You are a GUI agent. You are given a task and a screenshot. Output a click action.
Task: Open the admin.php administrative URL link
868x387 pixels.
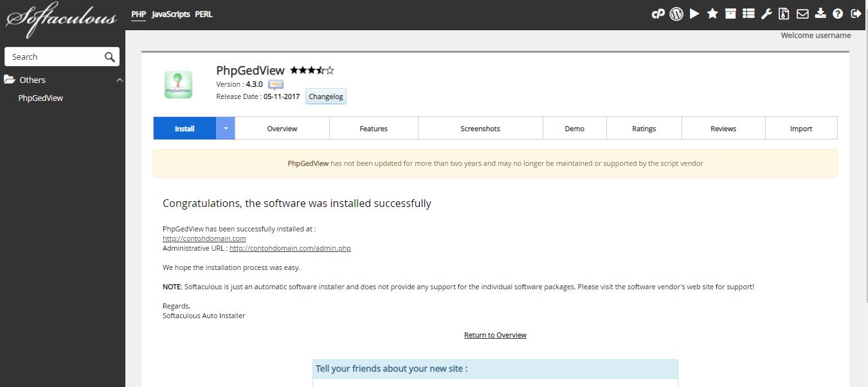(x=290, y=248)
